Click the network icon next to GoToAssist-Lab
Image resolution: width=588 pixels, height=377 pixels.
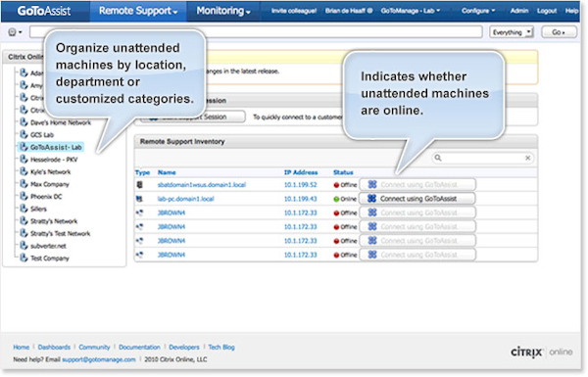(24, 147)
